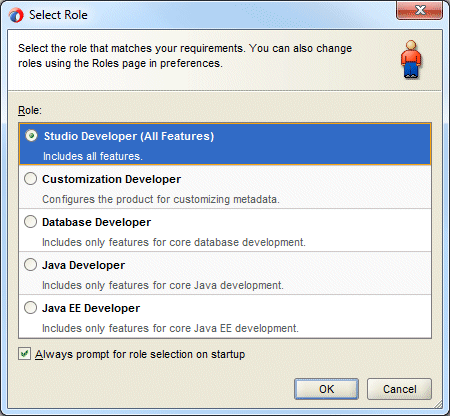Select the Database Developer radio button
450x416 pixels.
(30, 222)
